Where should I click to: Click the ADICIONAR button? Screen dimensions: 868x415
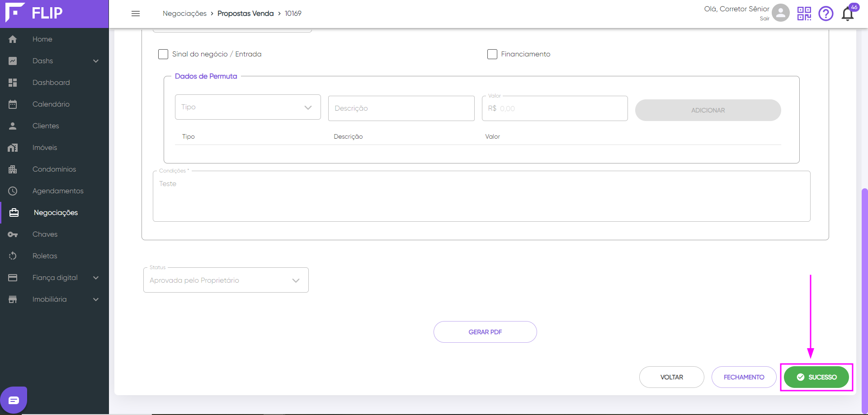pyautogui.click(x=708, y=110)
